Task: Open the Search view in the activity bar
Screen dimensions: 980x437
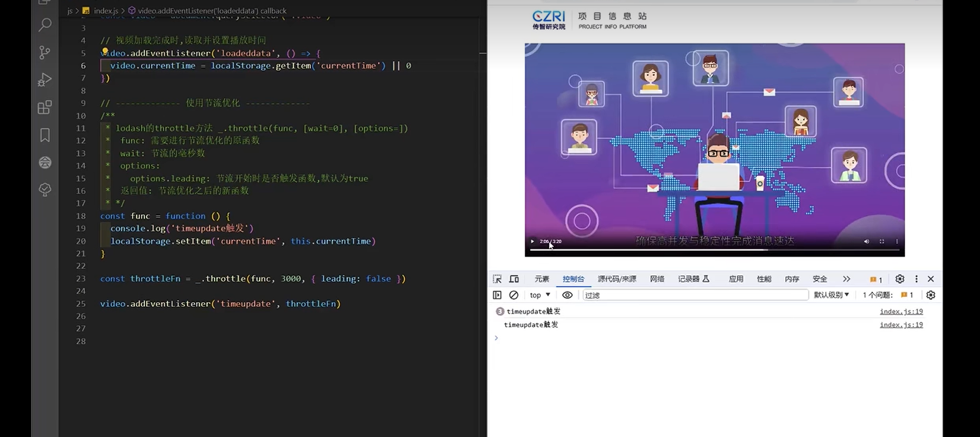Action: [x=45, y=25]
